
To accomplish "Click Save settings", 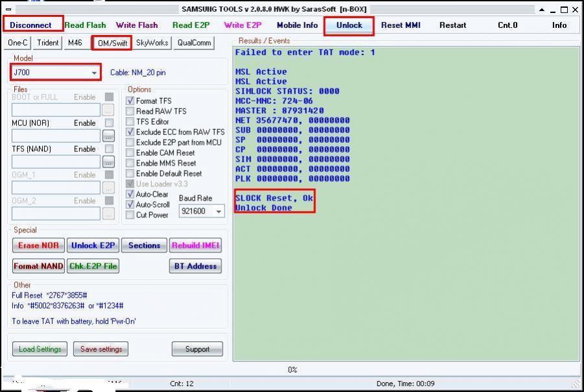I will 101,349.
